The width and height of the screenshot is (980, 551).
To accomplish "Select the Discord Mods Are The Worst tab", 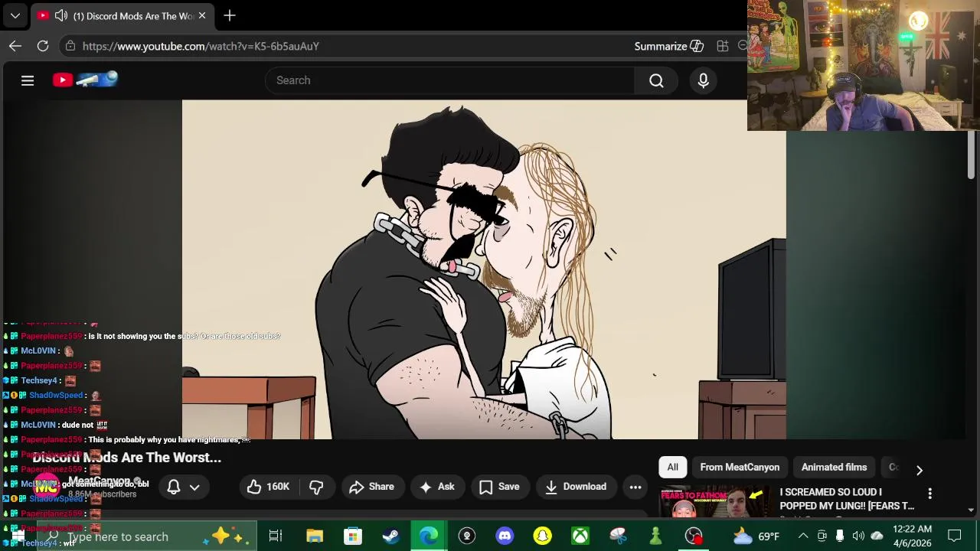I will coord(122,15).
